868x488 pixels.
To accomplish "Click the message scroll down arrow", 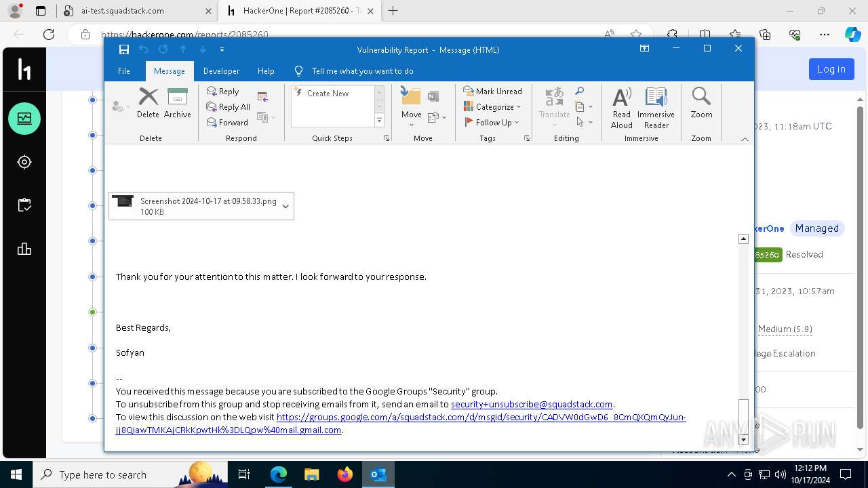I will (x=743, y=439).
